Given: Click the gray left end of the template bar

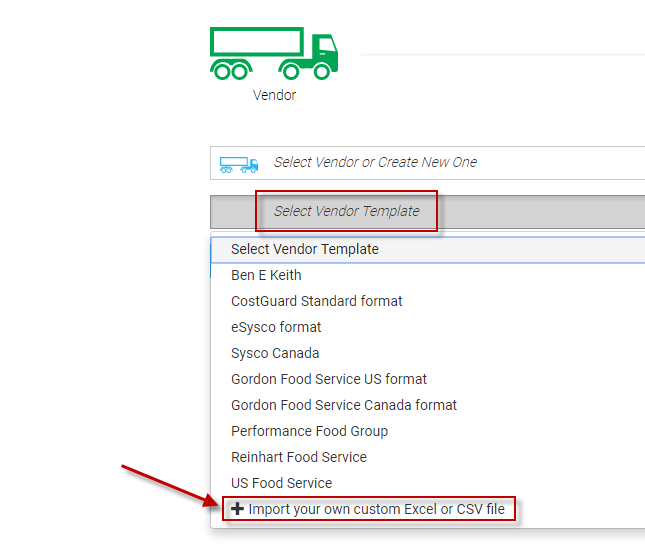Looking at the screenshot, I should pyautogui.click(x=232, y=211).
